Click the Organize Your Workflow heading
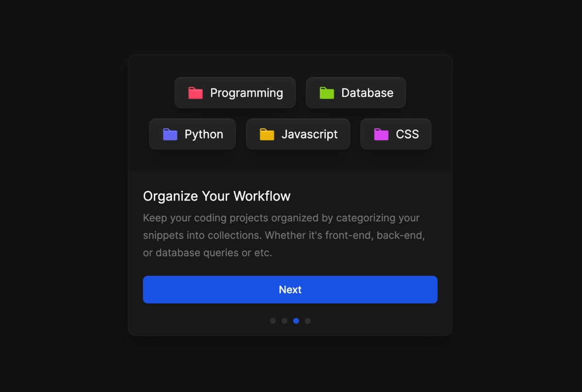This screenshot has width=582, height=392. [217, 196]
